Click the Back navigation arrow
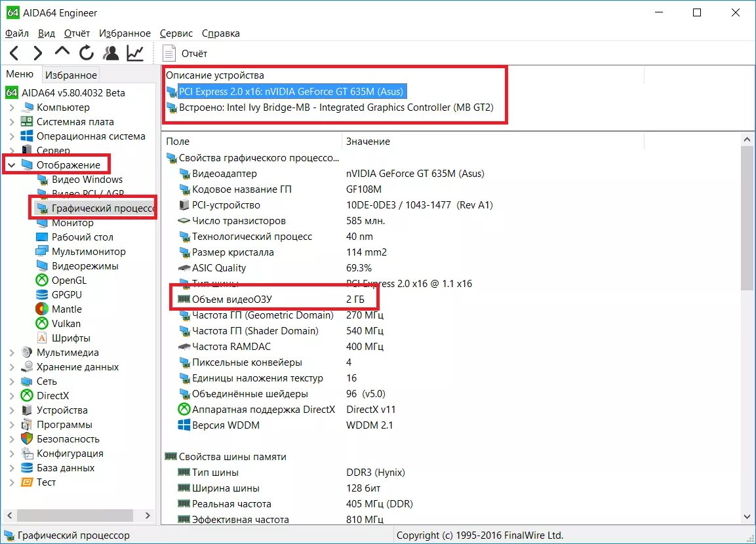756x544 pixels. click(14, 53)
